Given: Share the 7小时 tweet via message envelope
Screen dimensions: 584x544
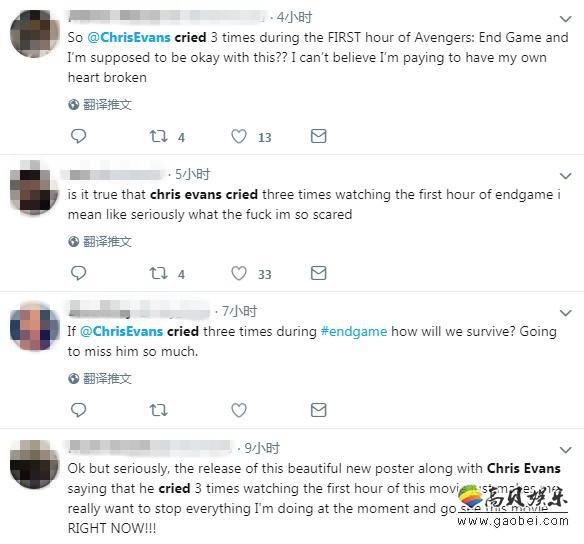Looking at the screenshot, I should pyautogui.click(x=318, y=410).
